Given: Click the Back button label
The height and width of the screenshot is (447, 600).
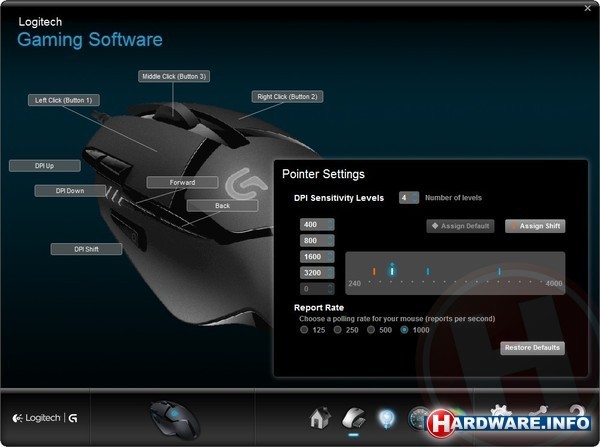Looking at the screenshot, I should (222, 206).
